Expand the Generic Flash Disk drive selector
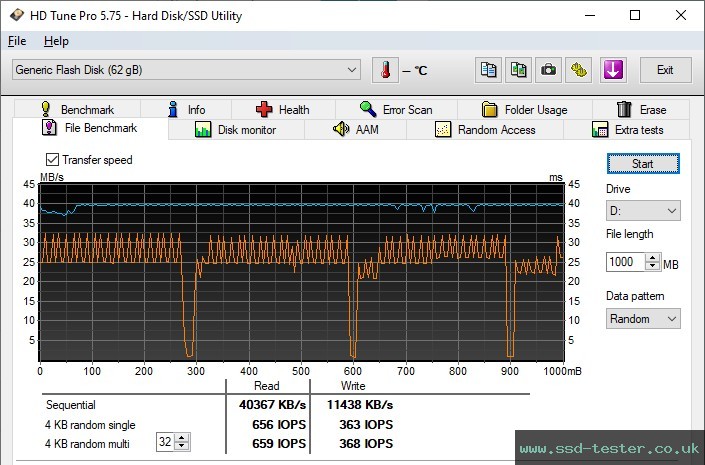Viewport: 705px width, 465px height. click(x=186, y=70)
